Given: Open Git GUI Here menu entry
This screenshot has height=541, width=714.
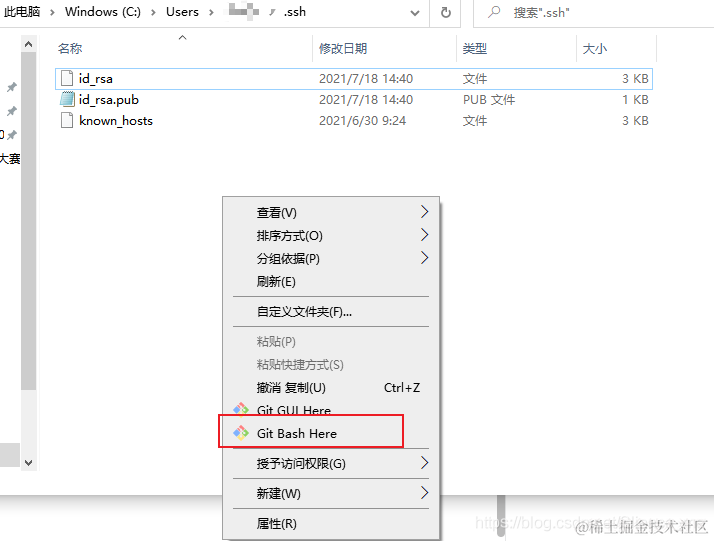Looking at the screenshot, I should (x=331, y=409).
